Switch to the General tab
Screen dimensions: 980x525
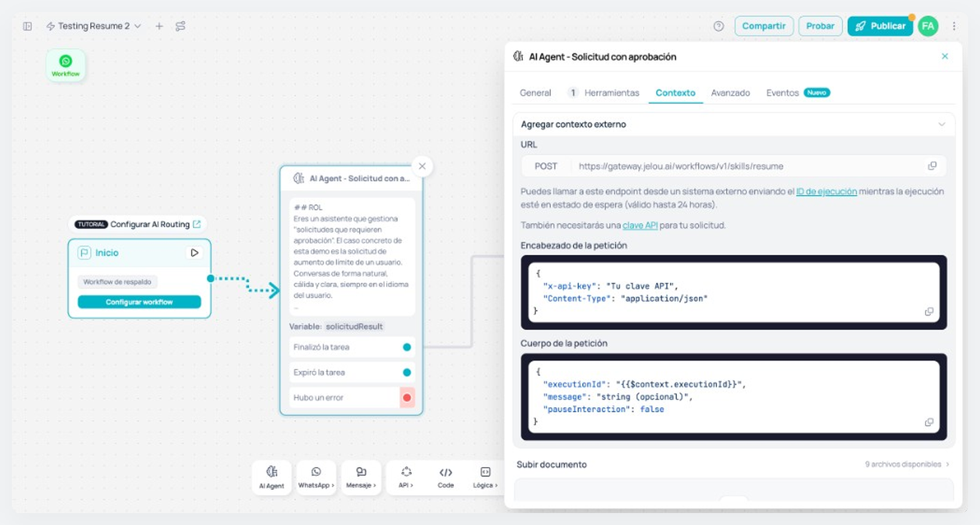click(x=535, y=93)
